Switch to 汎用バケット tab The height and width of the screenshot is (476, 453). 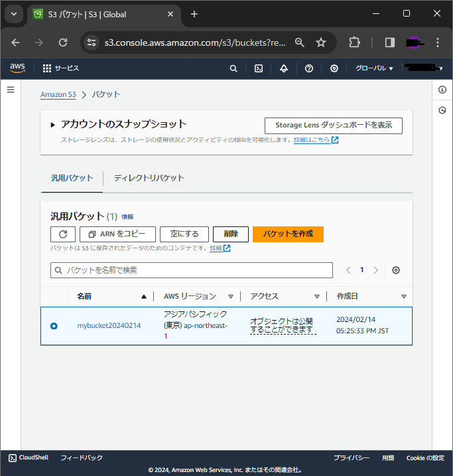(72, 178)
